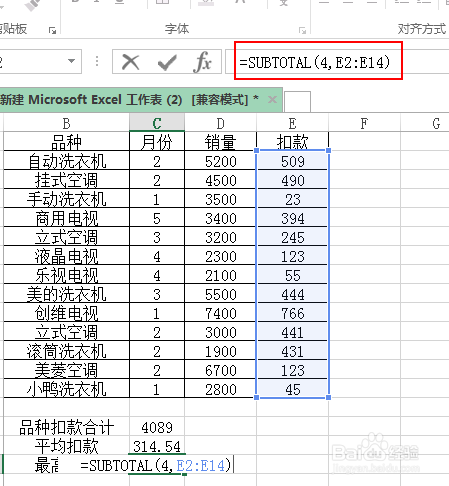Click the sales cell 2800
The height and width of the screenshot is (486, 449).
[x=220, y=389]
